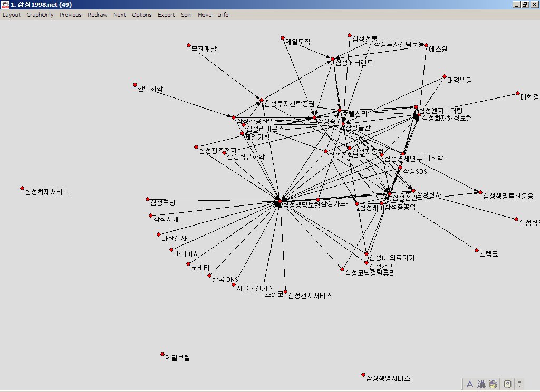Select the 노비타 node
This screenshot has height=392, width=540.
click(x=188, y=264)
